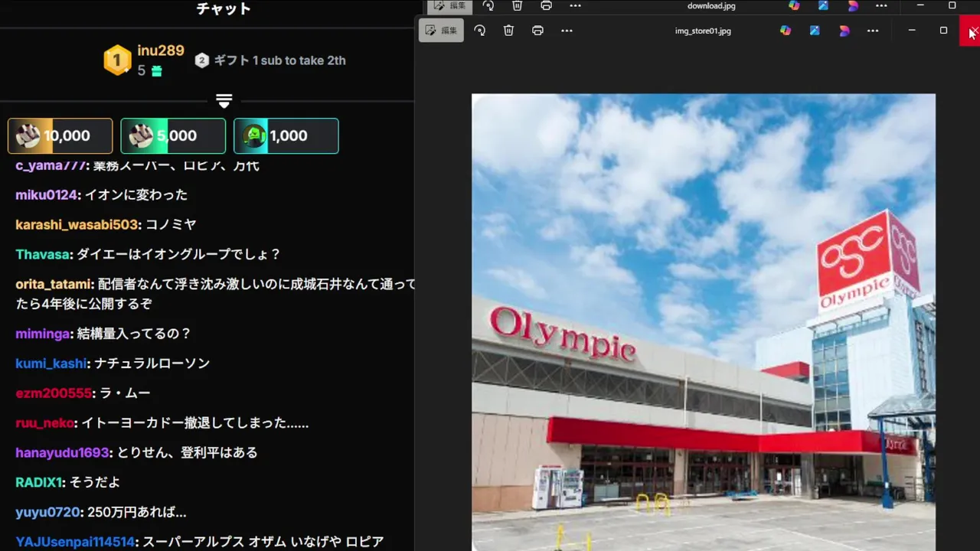The height and width of the screenshot is (551, 980).
Task: Open chat user ruu_neko
Action: 44,423
